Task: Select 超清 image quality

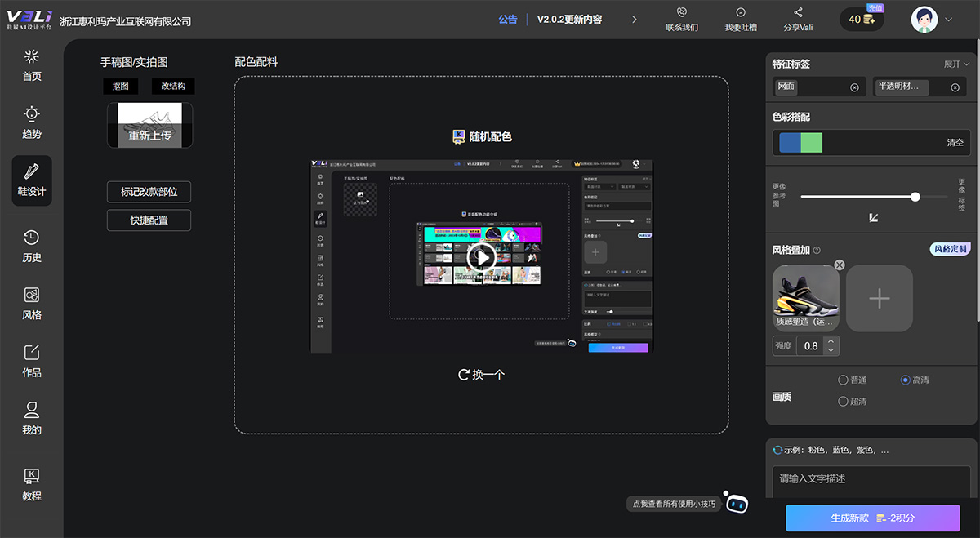Action: (x=843, y=401)
